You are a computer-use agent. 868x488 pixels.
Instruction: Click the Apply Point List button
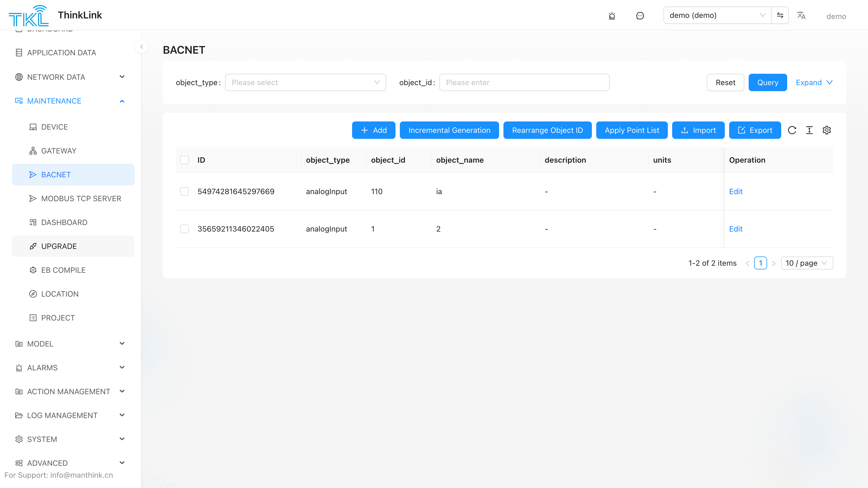coord(632,130)
